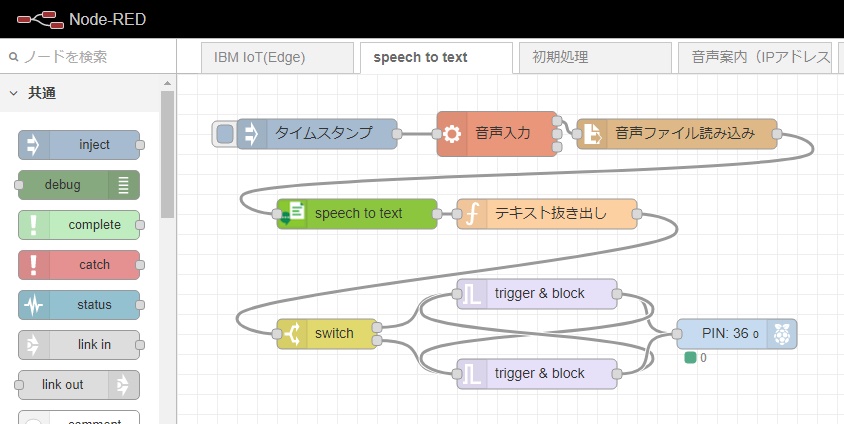This screenshot has width=844, height=424.
Task: Click the file icon on 音声ファイル読み込み node
Action: pos(593,134)
